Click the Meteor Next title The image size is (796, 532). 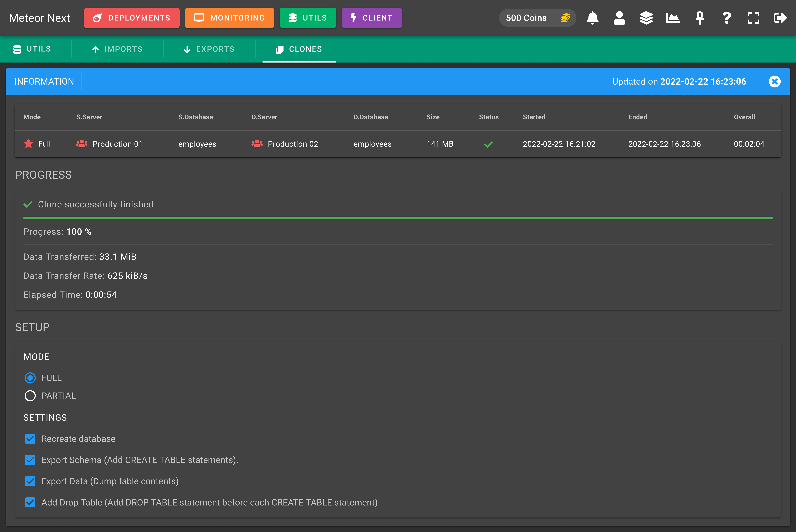[x=39, y=18]
